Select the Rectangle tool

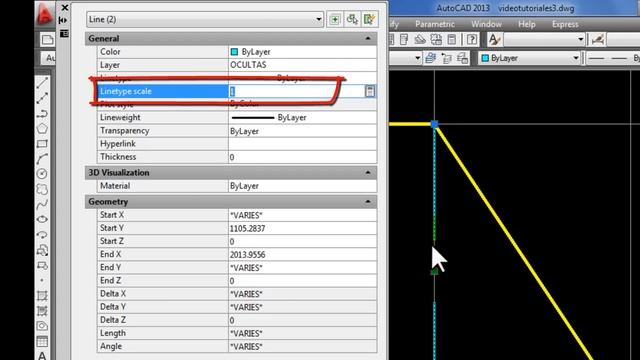(42, 144)
